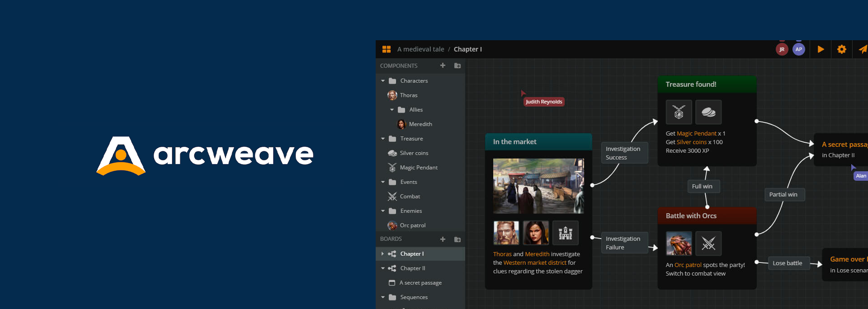Click the JR user avatar

click(x=782, y=49)
